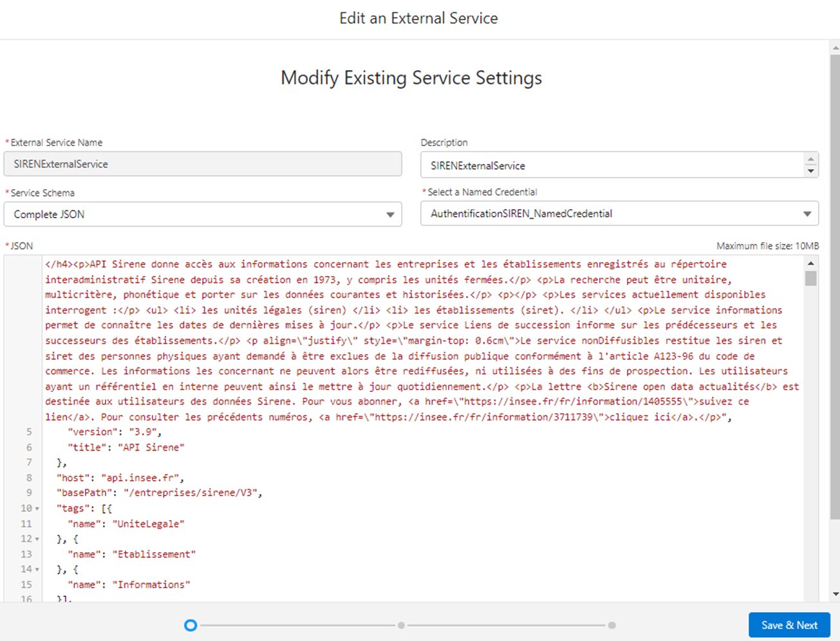Jump to the second step dot in progress bar

(x=401, y=625)
